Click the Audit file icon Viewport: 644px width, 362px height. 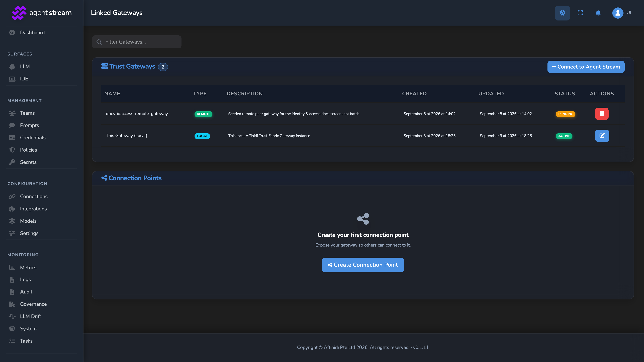click(12, 292)
